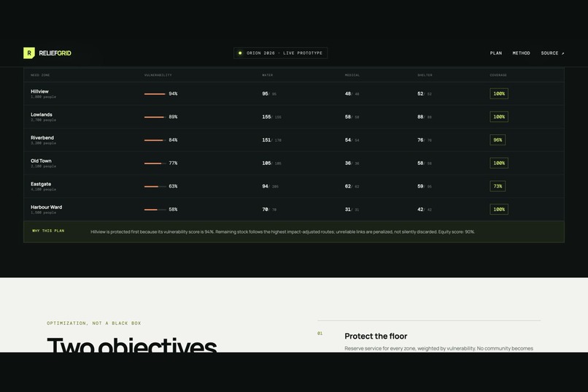The width and height of the screenshot is (588, 392).
Task: Click Riverbend water value 151
Action: [x=266, y=140]
